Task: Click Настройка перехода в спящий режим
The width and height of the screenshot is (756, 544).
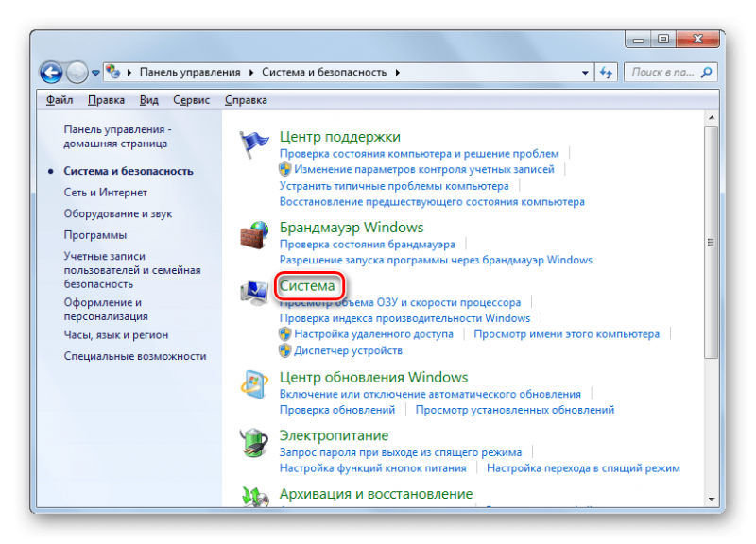Action: (x=583, y=468)
